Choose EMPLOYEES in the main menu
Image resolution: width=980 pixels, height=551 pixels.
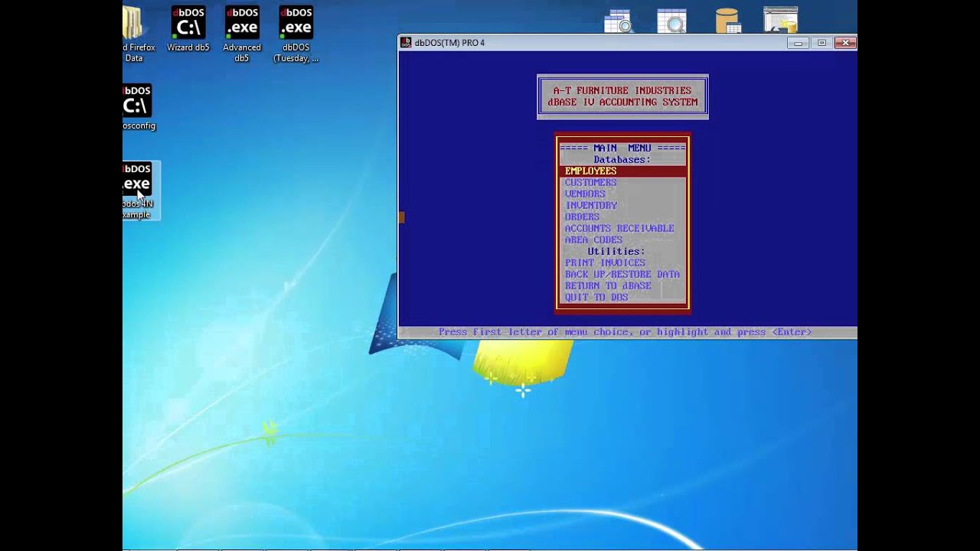[x=622, y=171]
